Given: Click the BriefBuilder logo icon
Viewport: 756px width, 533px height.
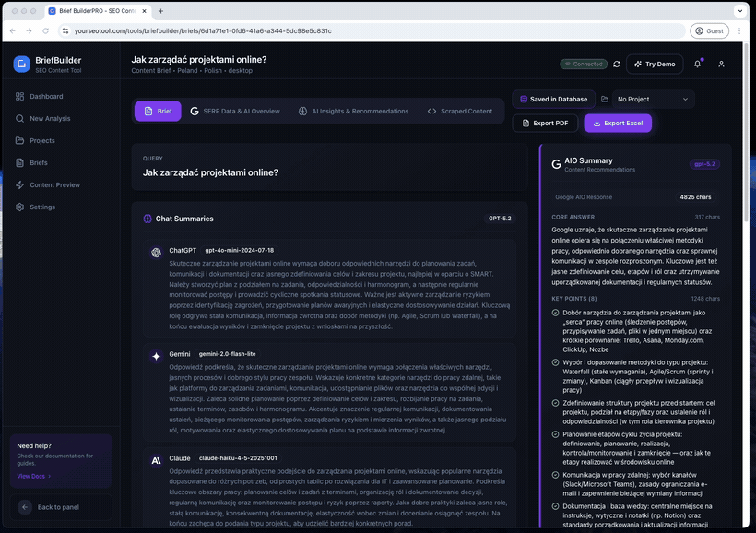Looking at the screenshot, I should (22, 64).
